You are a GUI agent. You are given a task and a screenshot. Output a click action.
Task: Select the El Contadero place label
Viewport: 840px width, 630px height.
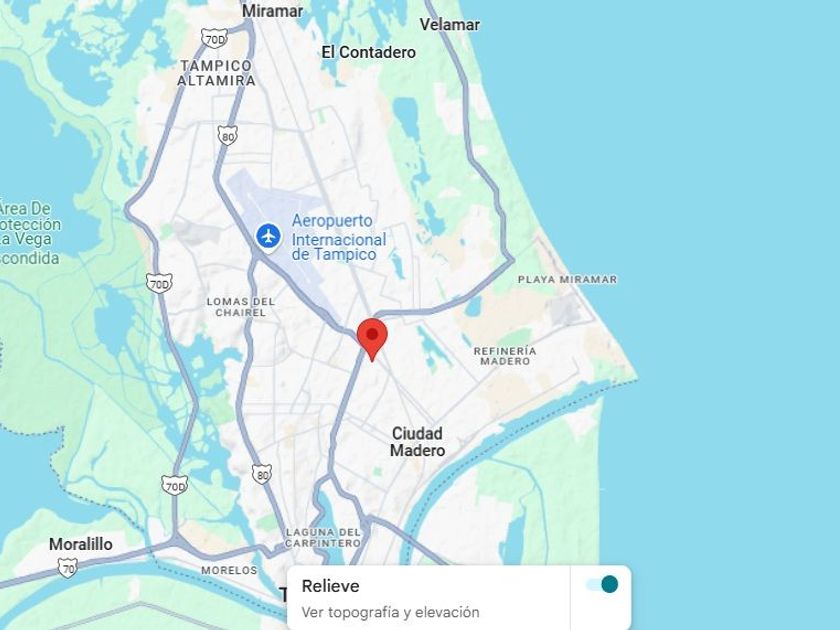pos(369,52)
